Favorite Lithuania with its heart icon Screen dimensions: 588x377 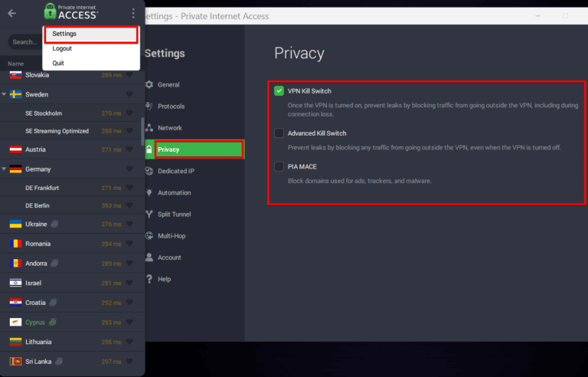coord(129,342)
